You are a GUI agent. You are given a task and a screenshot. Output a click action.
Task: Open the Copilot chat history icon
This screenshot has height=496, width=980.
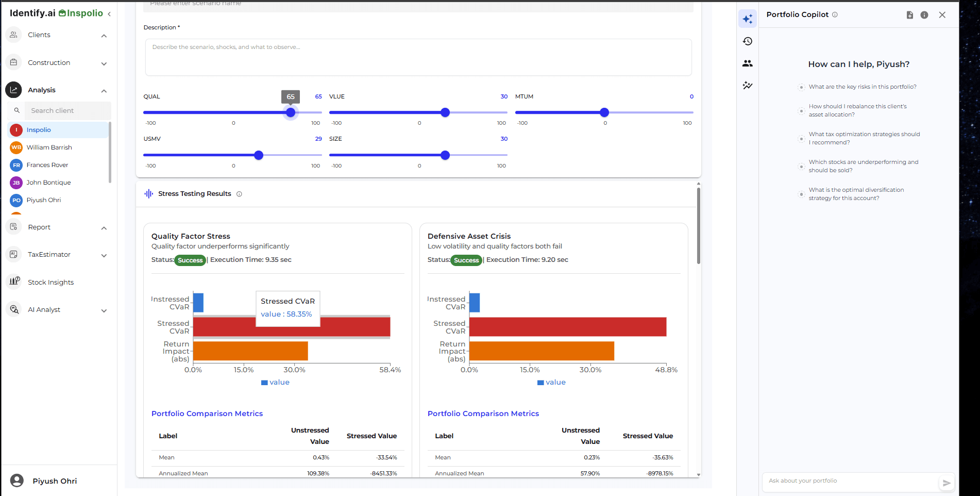(x=747, y=41)
